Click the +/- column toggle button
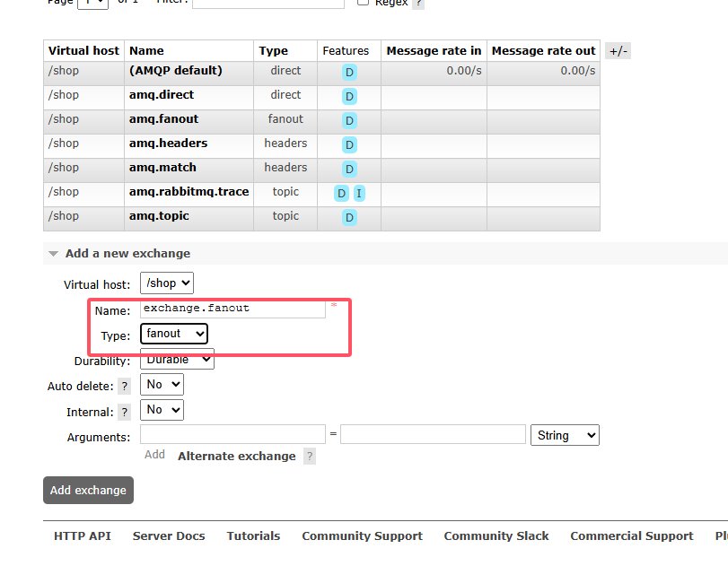 (x=618, y=51)
